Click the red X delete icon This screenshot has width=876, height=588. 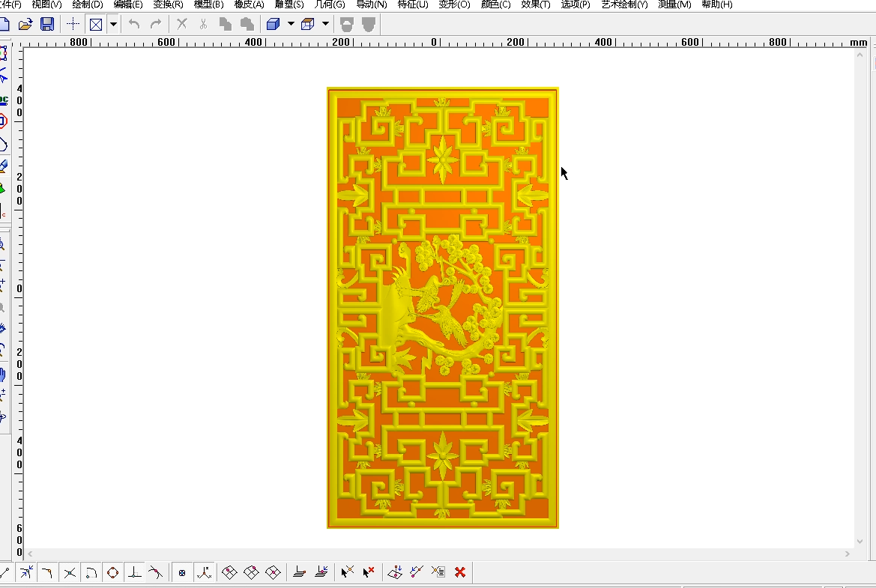(x=460, y=572)
